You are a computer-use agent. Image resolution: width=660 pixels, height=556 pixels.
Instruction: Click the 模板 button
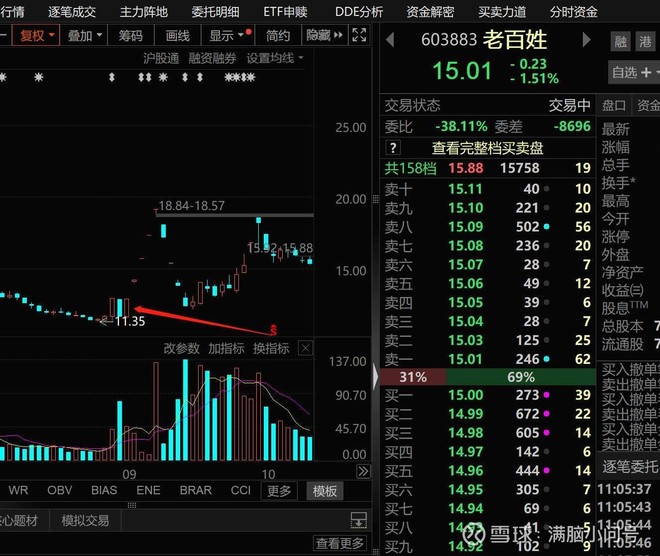325,491
